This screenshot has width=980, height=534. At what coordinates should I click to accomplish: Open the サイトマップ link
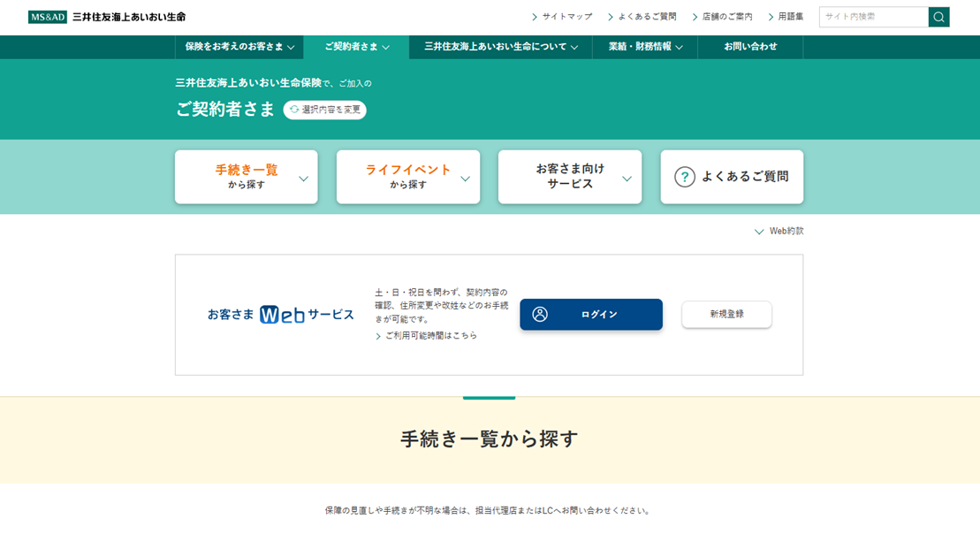coord(566,17)
